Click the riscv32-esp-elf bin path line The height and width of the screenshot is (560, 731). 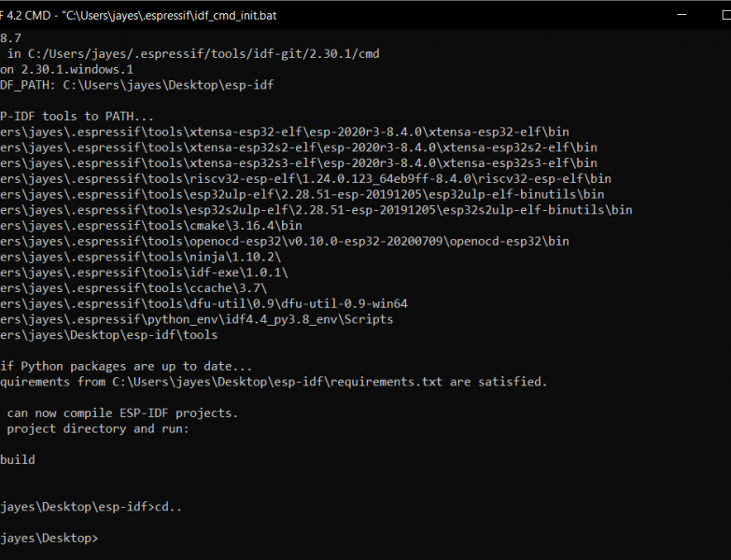pos(305,179)
